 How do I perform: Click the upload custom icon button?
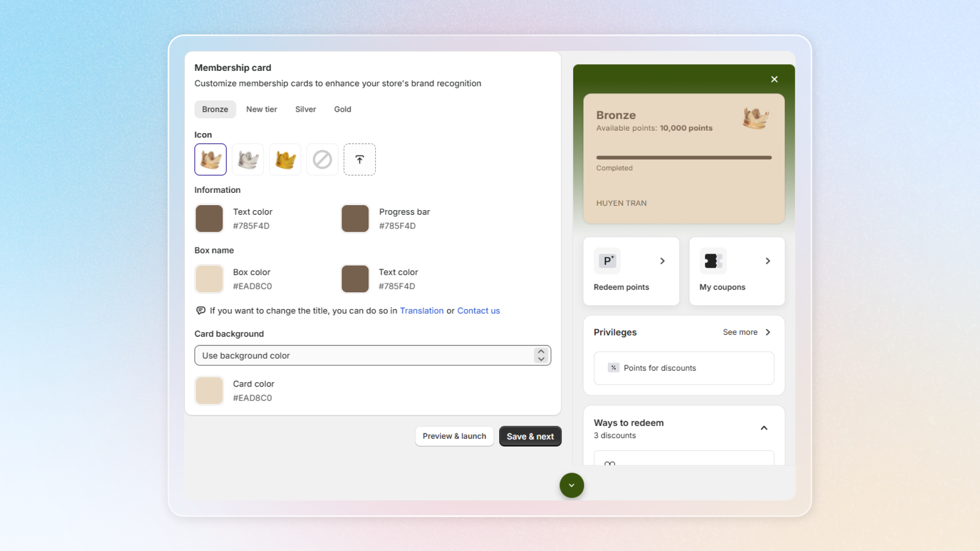[359, 160]
